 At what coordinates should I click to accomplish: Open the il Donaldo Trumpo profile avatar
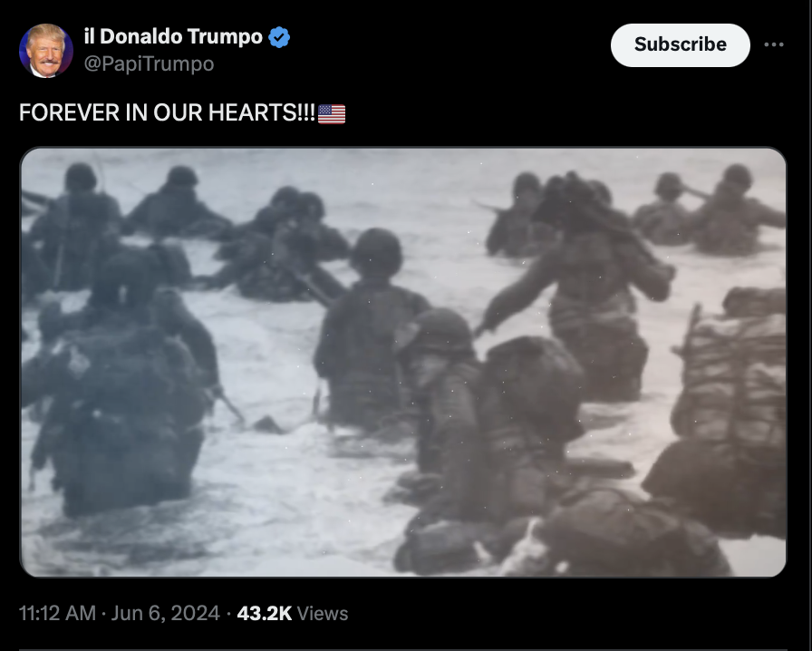pyautogui.click(x=46, y=51)
